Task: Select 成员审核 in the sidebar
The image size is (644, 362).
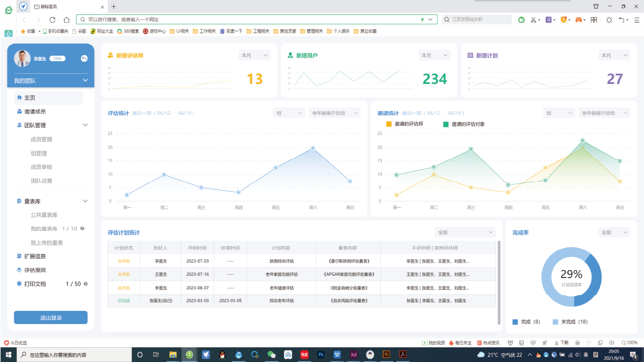Action: coord(41,167)
